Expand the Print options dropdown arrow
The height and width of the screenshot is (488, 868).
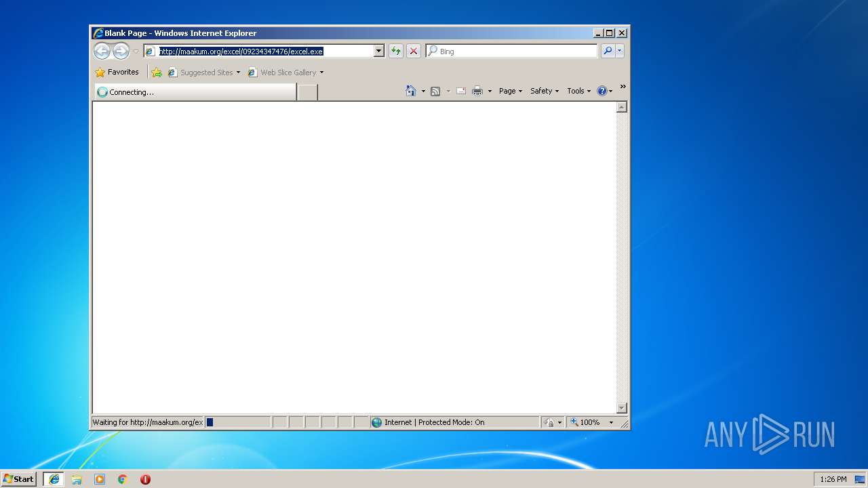pyautogui.click(x=490, y=91)
